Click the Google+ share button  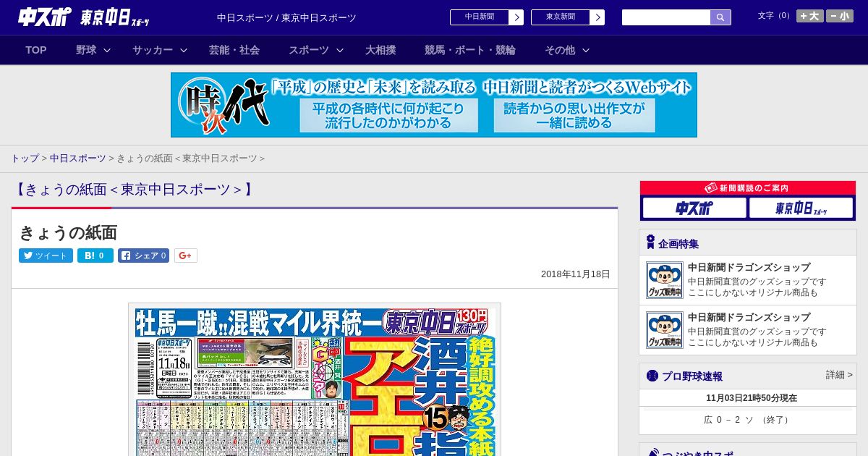coord(186,256)
